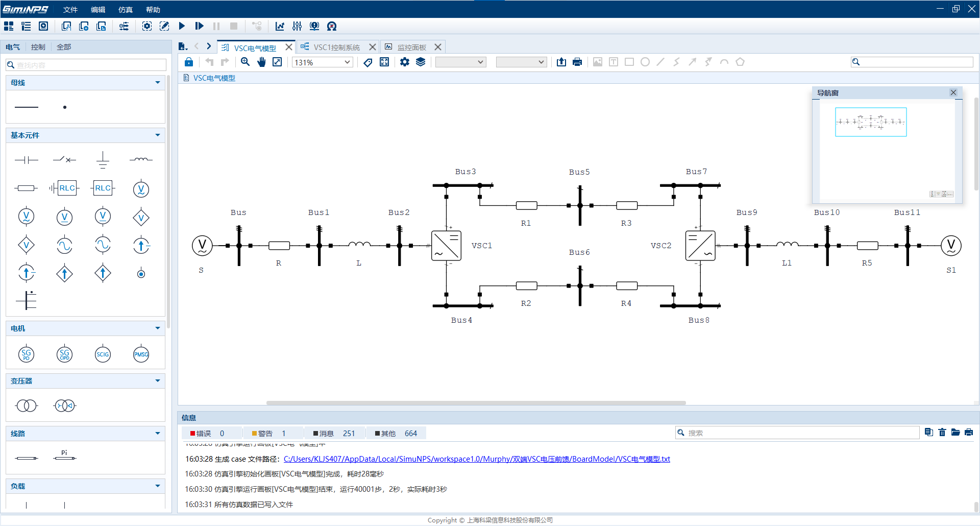Click the step-run simulation icon
The height and width of the screenshot is (526, 980).
click(x=199, y=26)
